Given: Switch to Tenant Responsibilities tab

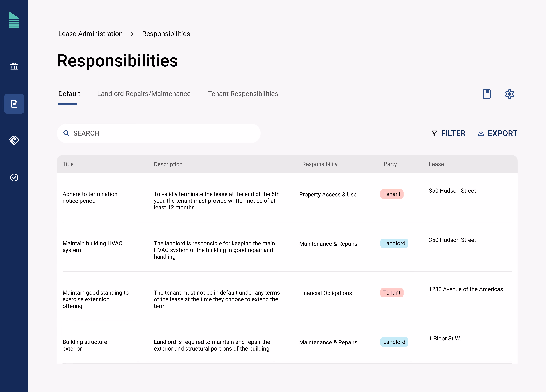Looking at the screenshot, I should pyautogui.click(x=243, y=94).
